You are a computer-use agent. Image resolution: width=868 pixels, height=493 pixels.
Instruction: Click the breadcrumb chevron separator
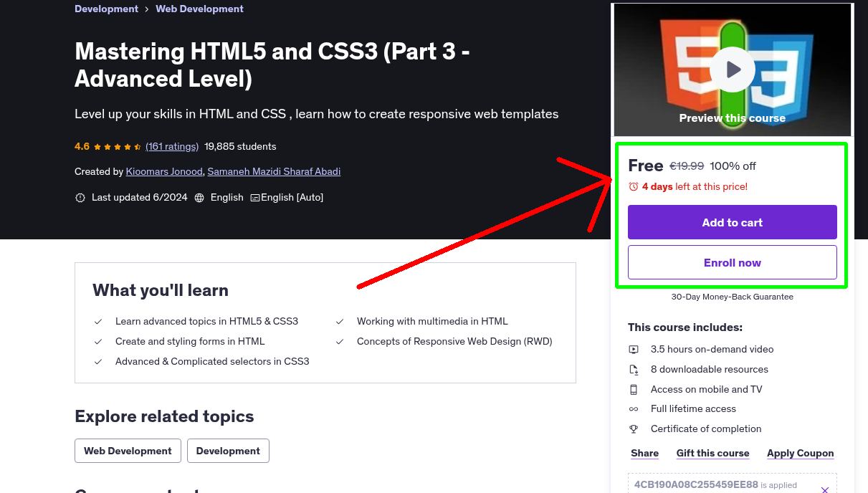pos(147,9)
